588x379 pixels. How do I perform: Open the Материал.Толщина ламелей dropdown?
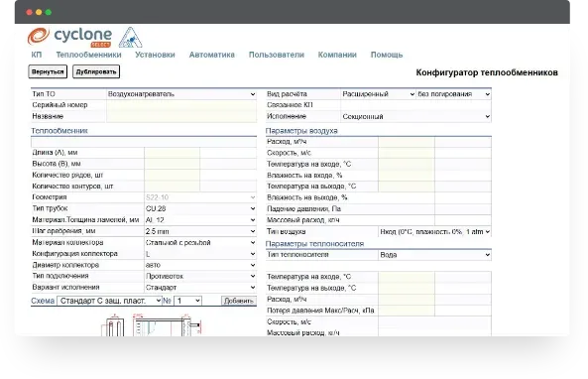[200, 220]
